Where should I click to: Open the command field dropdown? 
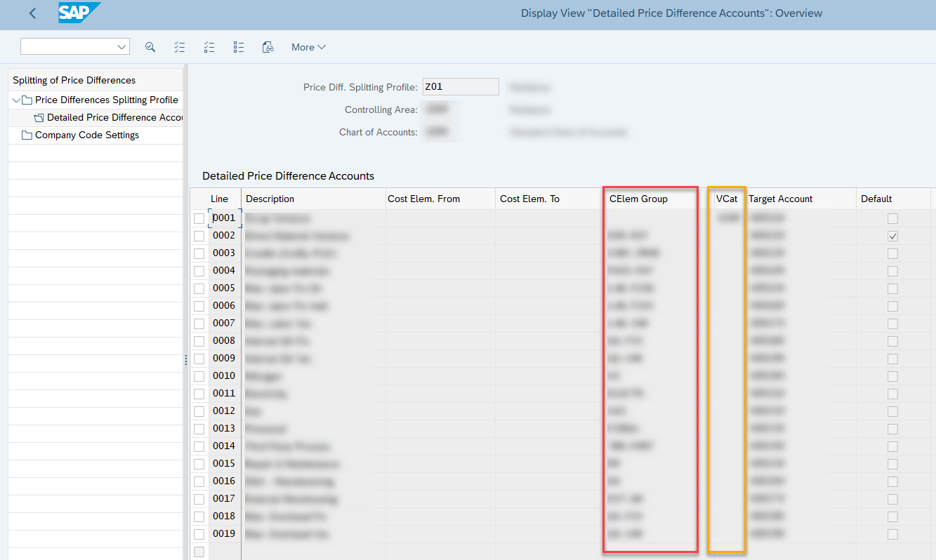[121, 47]
